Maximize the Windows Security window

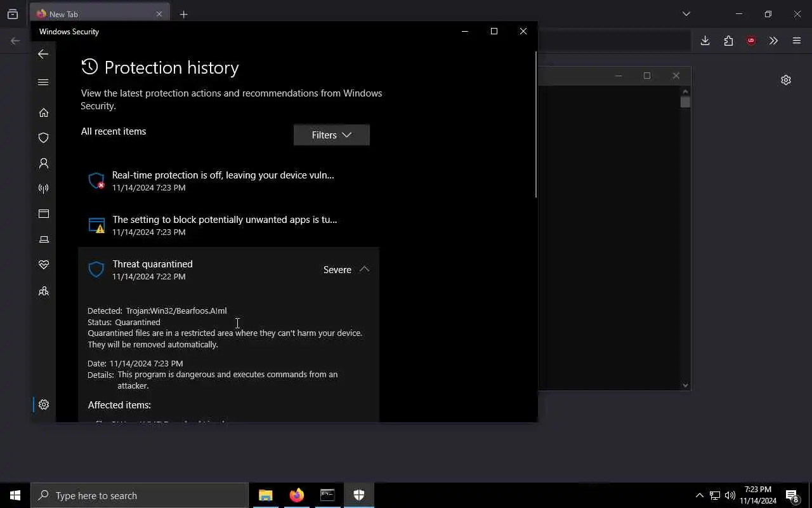coord(494,31)
